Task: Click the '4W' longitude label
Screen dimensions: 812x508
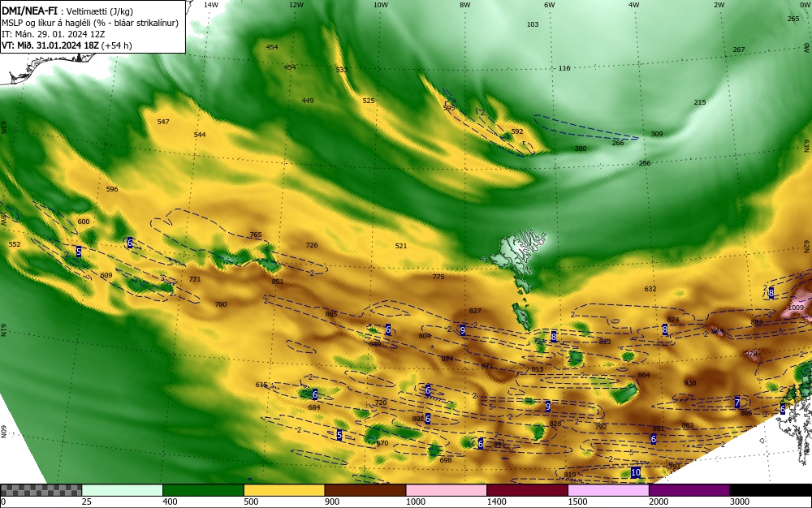Action: pos(634,5)
